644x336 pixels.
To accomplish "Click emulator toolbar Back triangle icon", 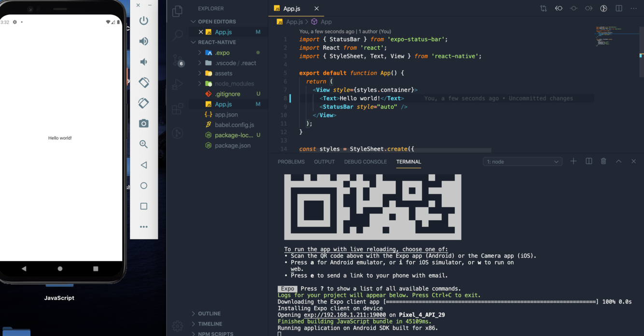I will pyautogui.click(x=144, y=165).
